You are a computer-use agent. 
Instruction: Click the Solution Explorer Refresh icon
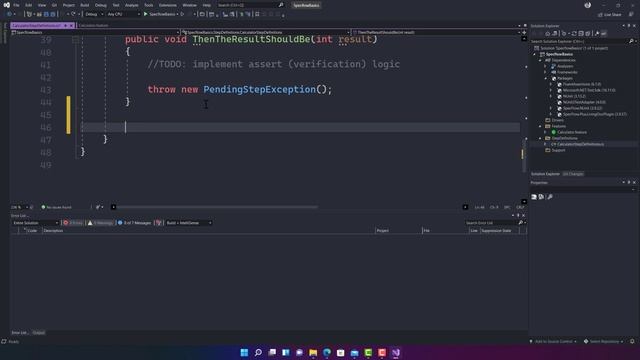coord(574,33)
